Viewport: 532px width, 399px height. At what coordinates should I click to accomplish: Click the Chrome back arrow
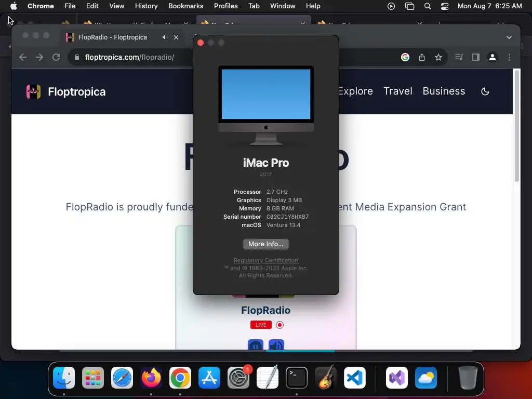[23, 57]
